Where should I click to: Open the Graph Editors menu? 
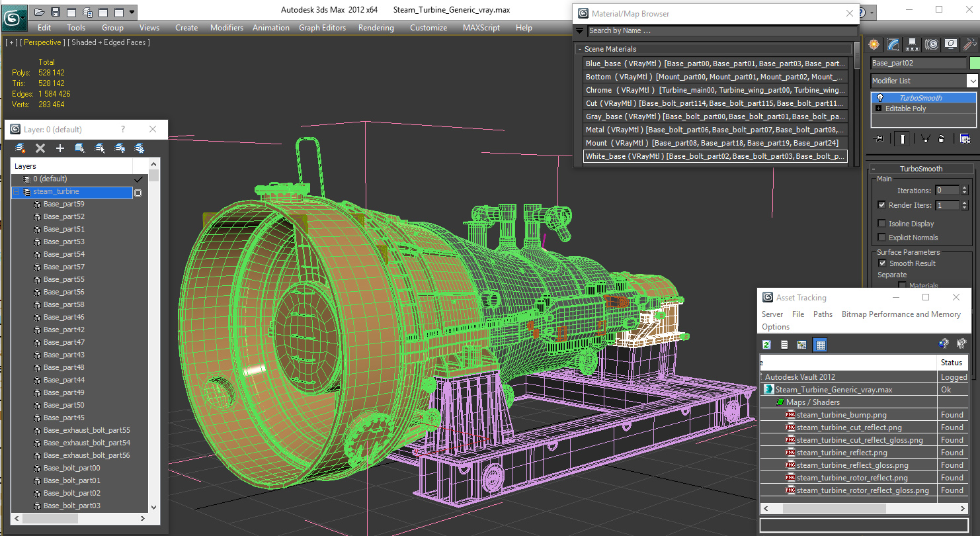(x=322, y=28)
